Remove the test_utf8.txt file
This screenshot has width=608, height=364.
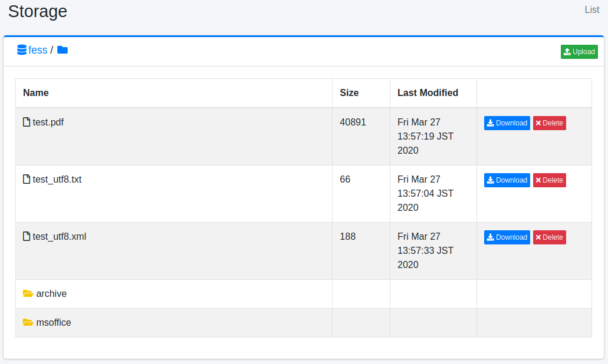(x=549, y=180)
